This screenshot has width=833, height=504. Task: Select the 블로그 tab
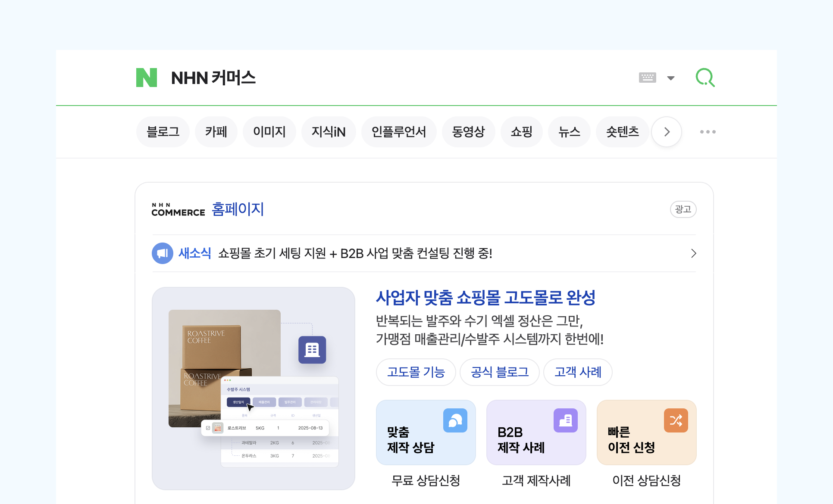(163, 132)
